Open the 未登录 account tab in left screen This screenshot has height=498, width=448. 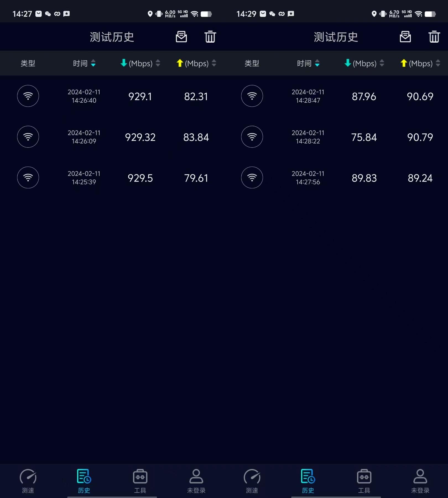click(196, 481)
